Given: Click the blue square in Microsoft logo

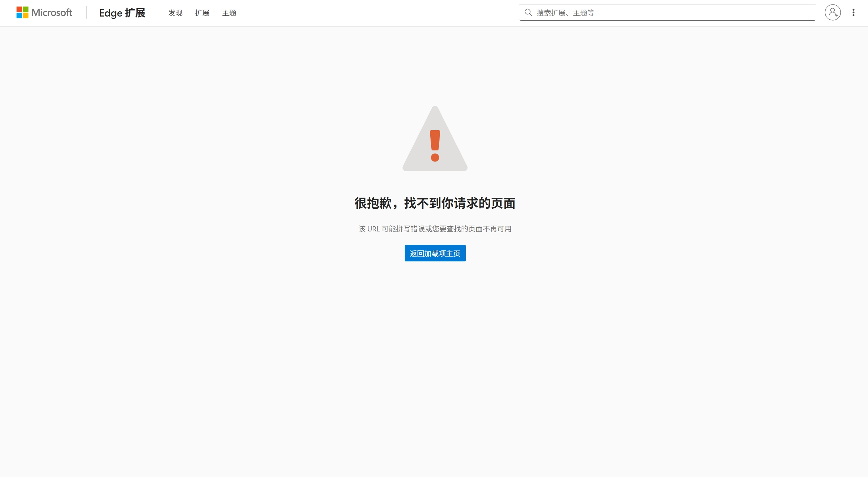Looking at the screenshot, I should tap(19, 15).
